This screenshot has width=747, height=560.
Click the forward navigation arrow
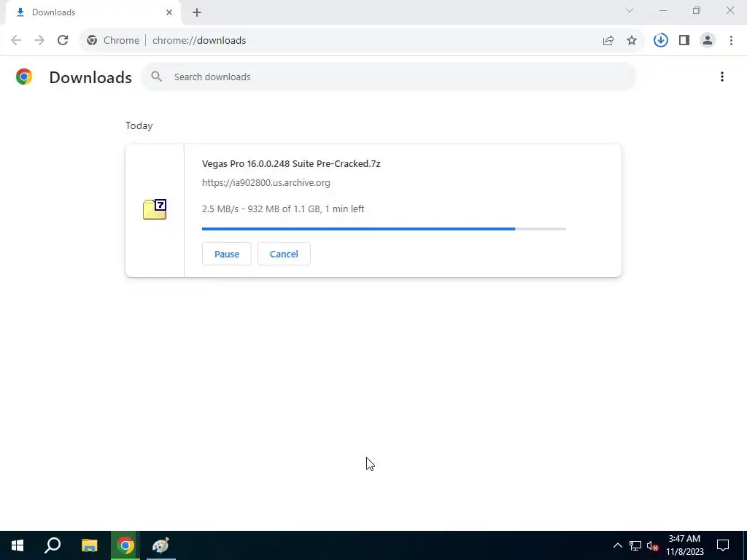coord(39,41)
